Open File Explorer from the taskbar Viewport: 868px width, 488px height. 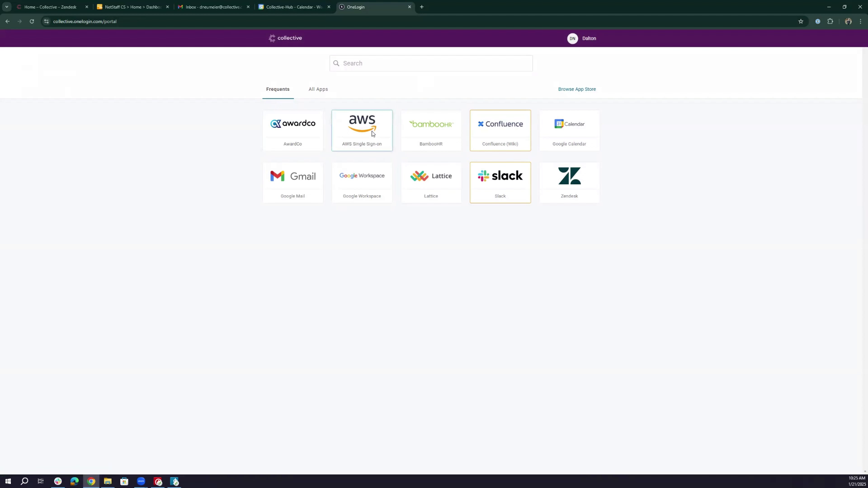108,481
